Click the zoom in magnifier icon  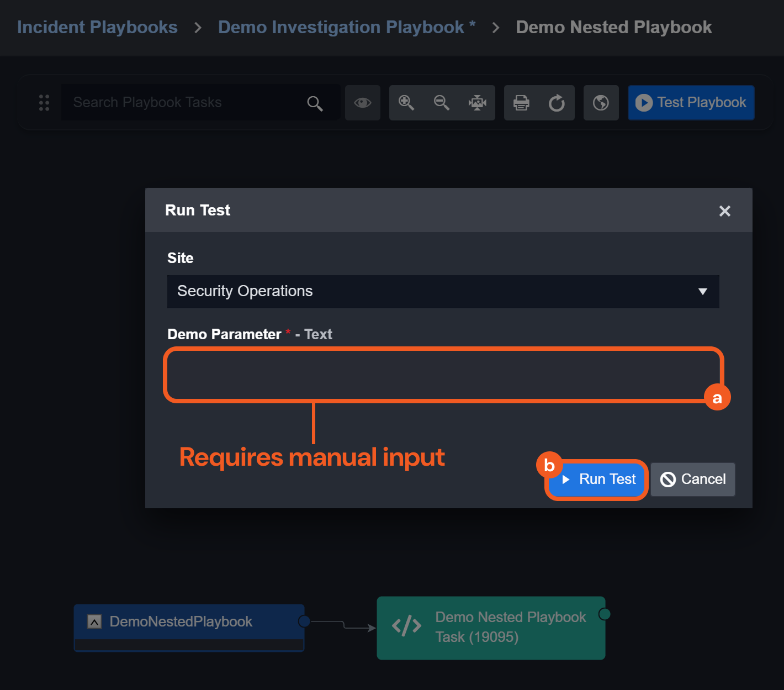click(x=406, y=103)
